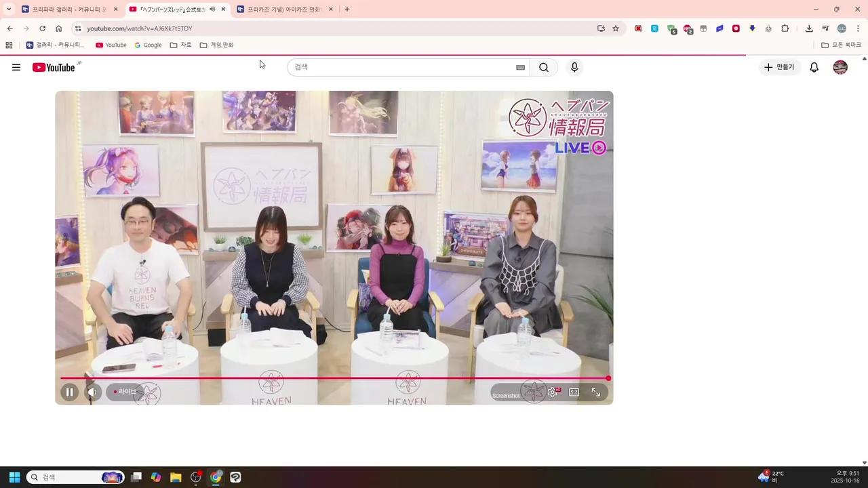The image size is (868, 488).
Task: Seek on the red video progress bar
Action: (x=334, y=378)
